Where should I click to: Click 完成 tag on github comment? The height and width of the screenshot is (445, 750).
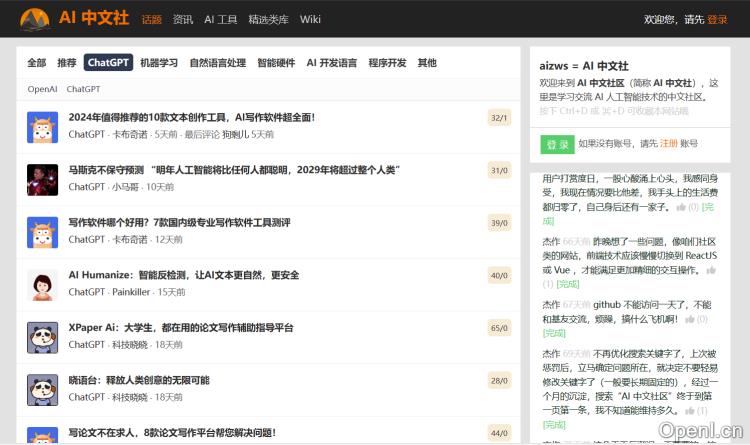[x=554, y=333]
